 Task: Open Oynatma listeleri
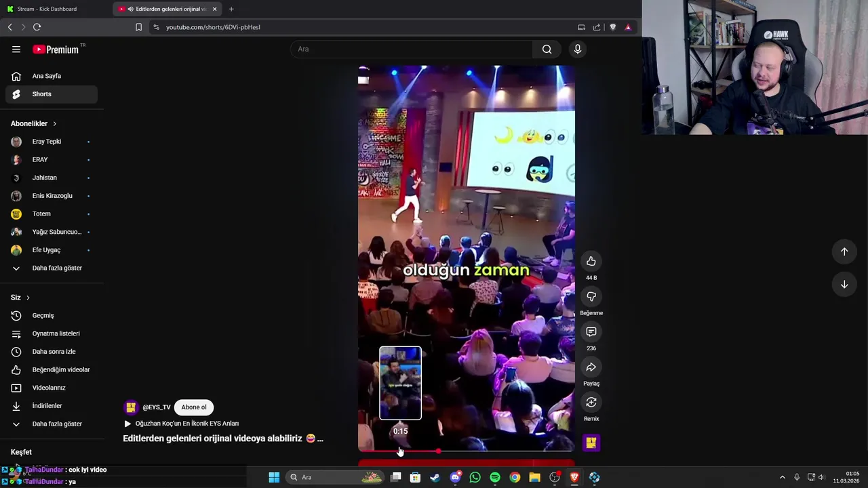[x=52, y=333]
